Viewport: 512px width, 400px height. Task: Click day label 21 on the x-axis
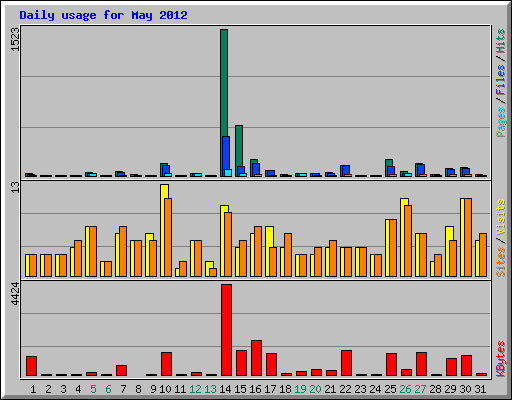click(x=330, y=389)
